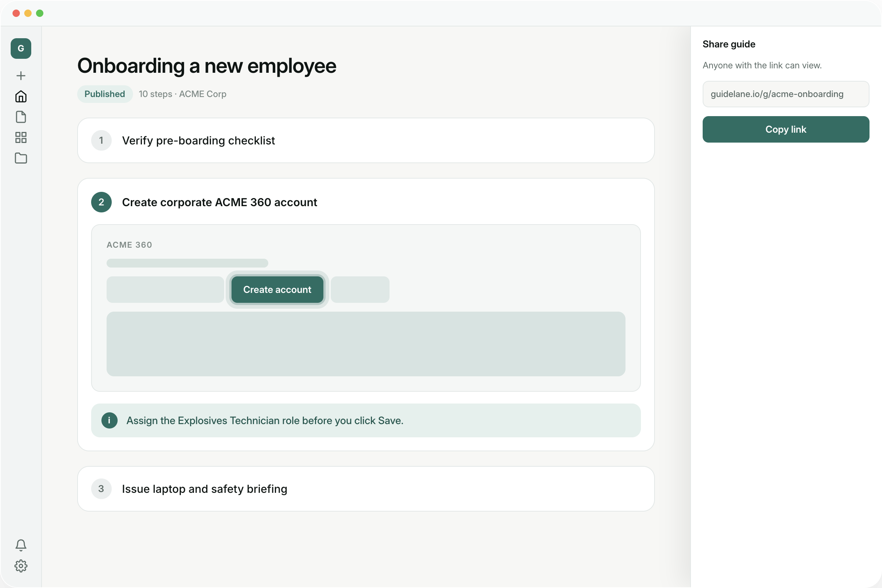Click the "Share guide" heading

(729, 44)
